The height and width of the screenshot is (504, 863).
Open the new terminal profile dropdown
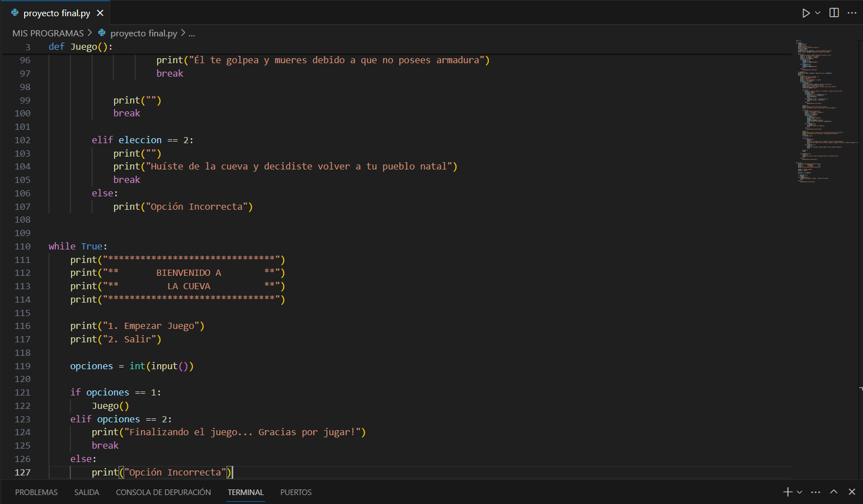pyautogui.click(x=800, y=492)
